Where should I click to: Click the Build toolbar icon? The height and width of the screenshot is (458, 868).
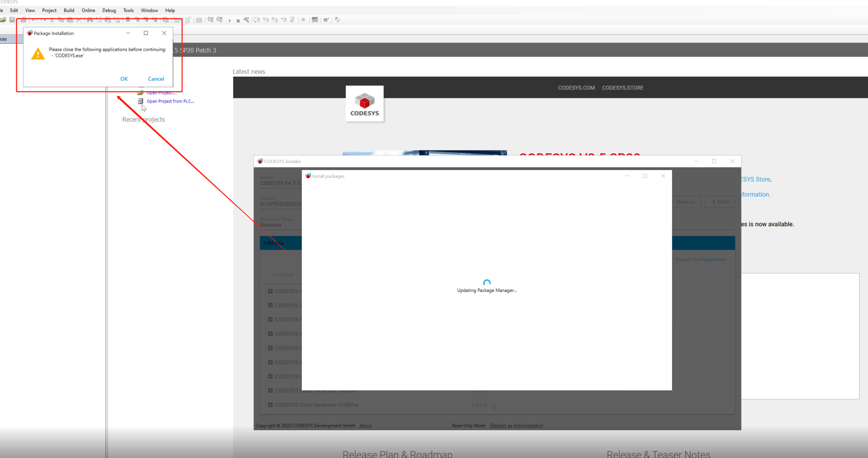[199, 20]
